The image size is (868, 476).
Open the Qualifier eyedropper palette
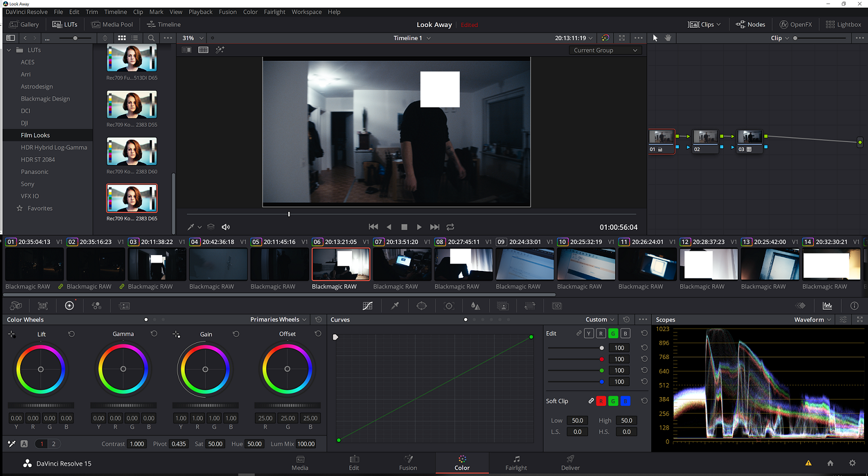click(395, 306)
